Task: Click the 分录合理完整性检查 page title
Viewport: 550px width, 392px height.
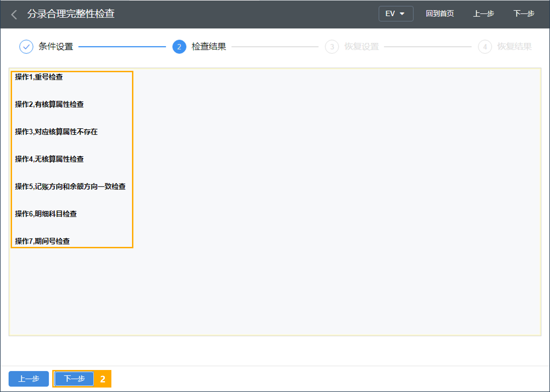Action: [x=71, y=14]
